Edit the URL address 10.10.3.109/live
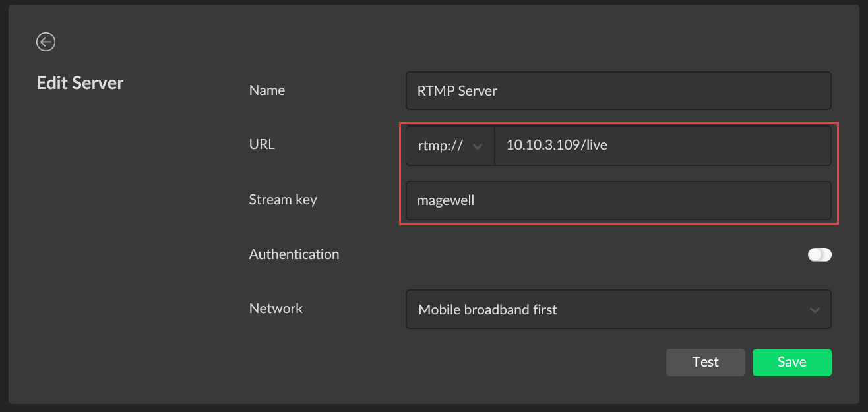The width and height of the screenshot is (868, 412). point(663,146)
